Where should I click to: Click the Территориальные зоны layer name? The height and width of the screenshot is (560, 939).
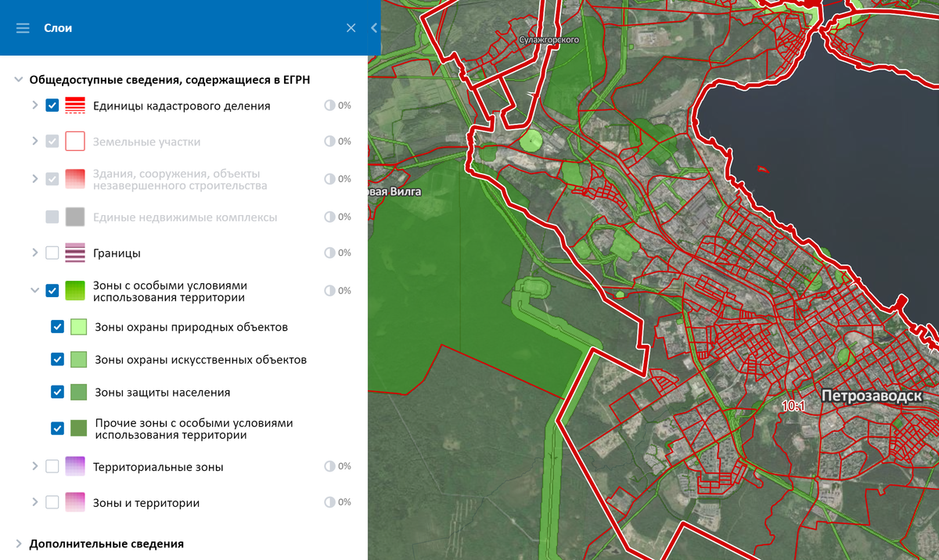[x=158, y=467]
